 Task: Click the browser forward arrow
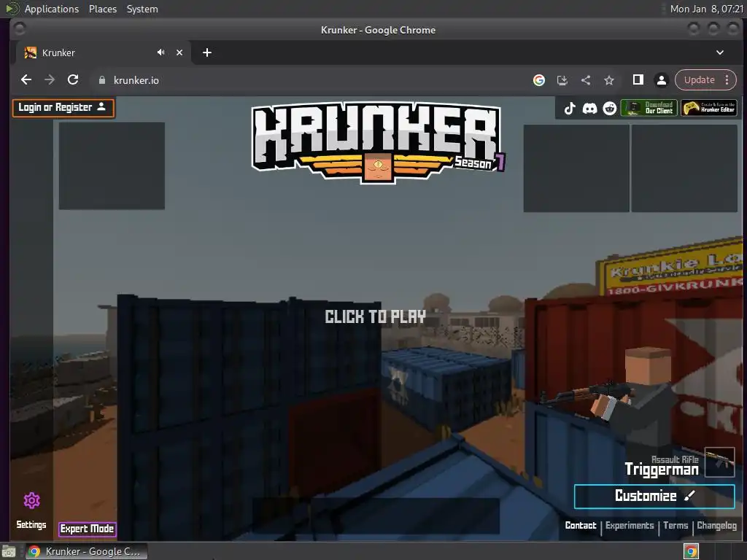tap(50, 80)
